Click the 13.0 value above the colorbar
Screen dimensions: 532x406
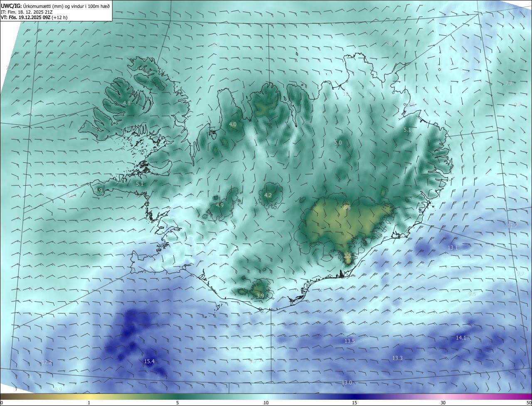347,382
